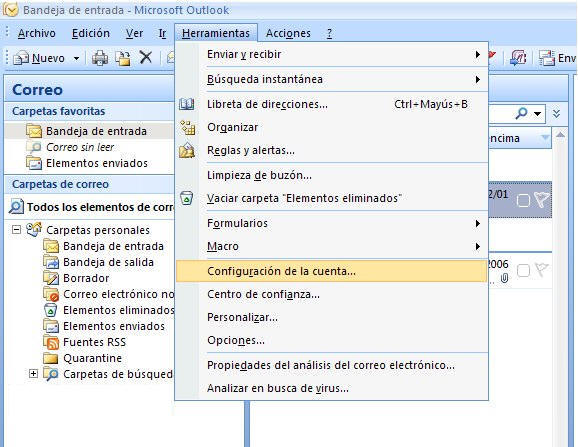Open the sort order dropdown on column header
This screenshot has width=578, height=447.
[x=544, y=138]
